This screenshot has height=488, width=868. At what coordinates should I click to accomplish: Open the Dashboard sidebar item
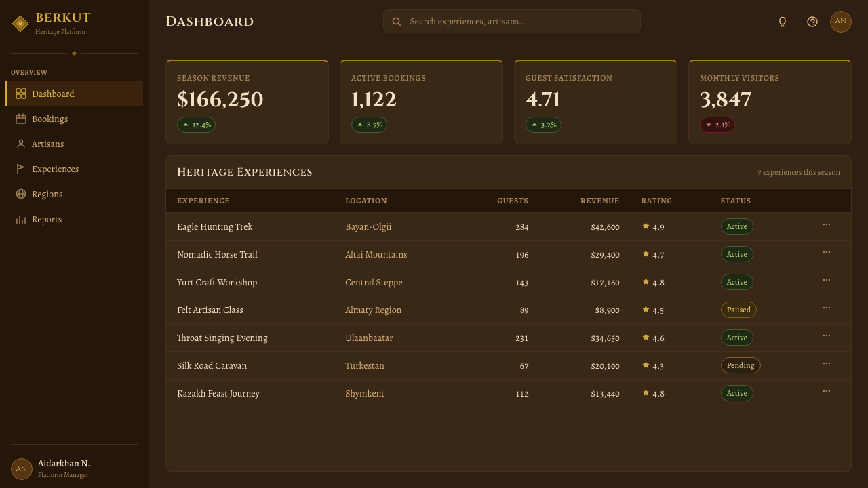[x=75, y=94]
